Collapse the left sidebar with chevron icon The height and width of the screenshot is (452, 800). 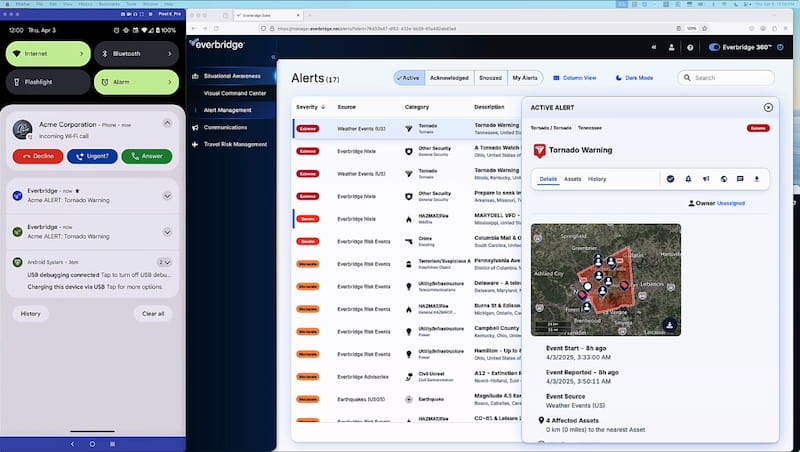pyautogui.click(x=273, y=57)
